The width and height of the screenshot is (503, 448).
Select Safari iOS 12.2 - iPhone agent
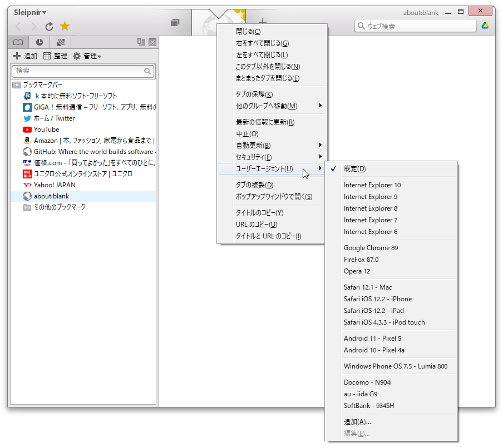click(x=391, y=299)
